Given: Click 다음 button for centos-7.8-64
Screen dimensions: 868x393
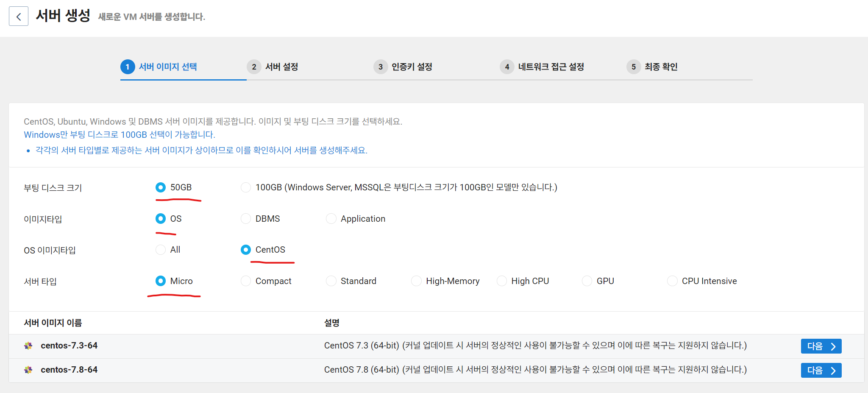Looking at the screenshot, I should 821,370.
